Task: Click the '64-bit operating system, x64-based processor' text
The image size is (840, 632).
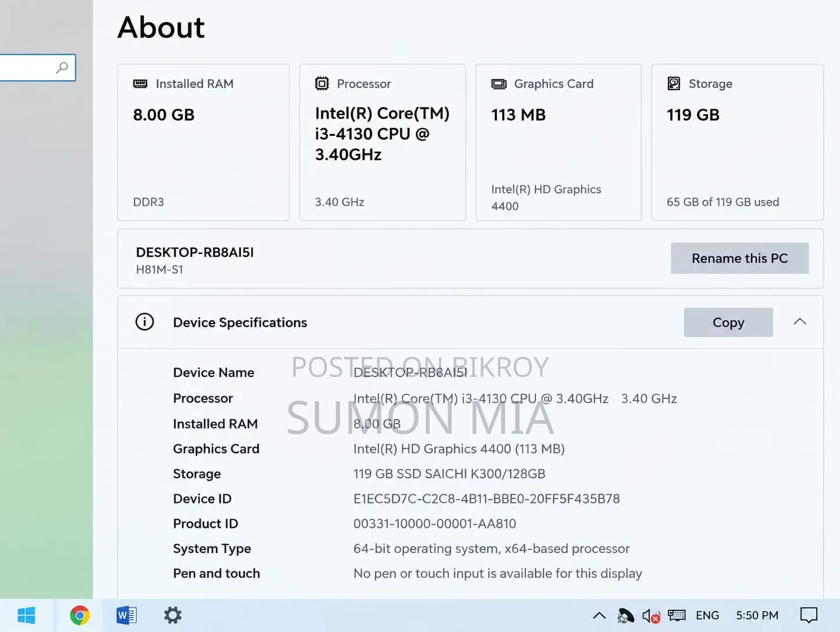Action: (x=492, y=549)
